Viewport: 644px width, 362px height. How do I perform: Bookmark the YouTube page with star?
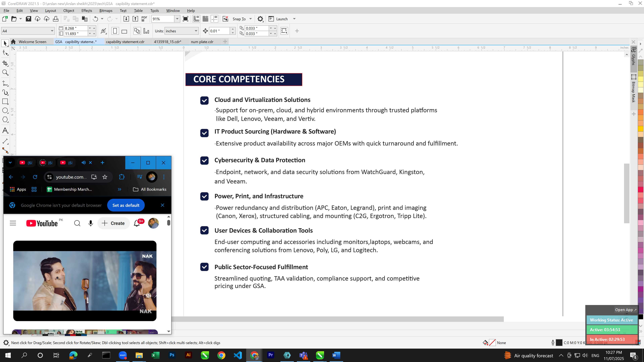pos(105,177)
